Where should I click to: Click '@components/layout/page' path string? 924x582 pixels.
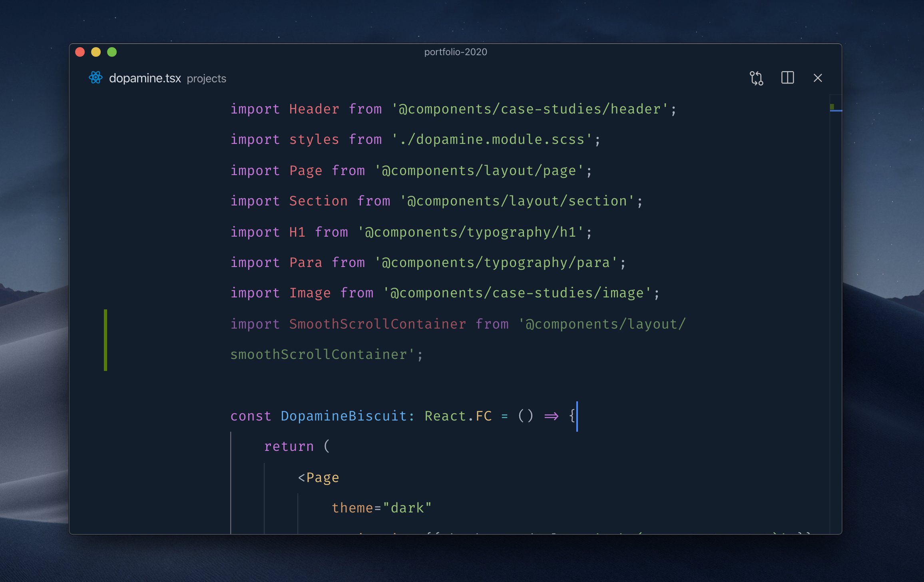click(x=479, y=171)
